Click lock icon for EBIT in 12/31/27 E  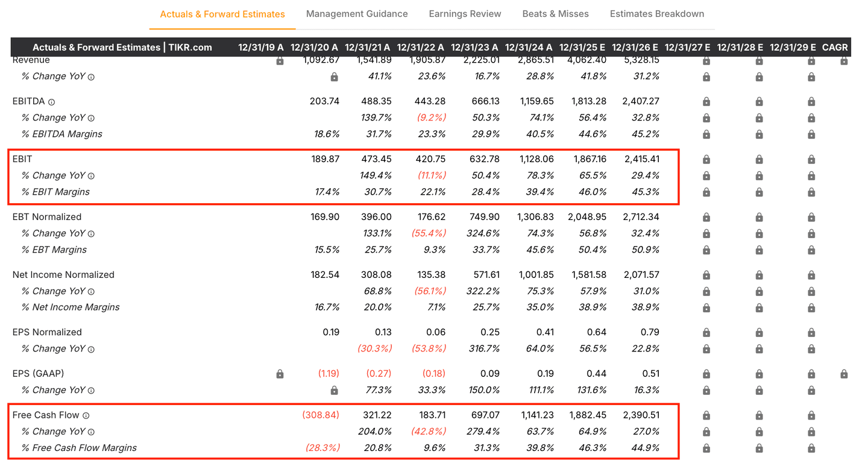tap(706, 160)
